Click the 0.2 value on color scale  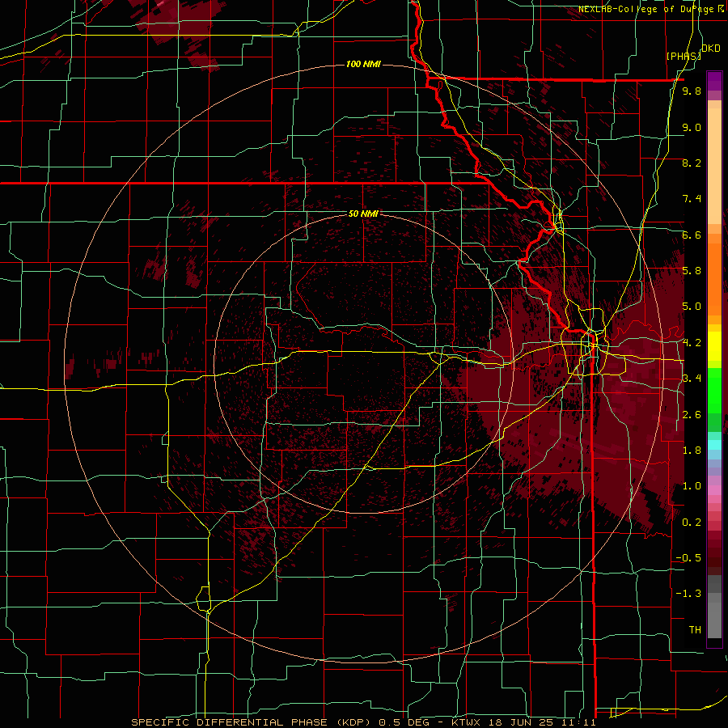pyautogui.click(x=692, y=523)
